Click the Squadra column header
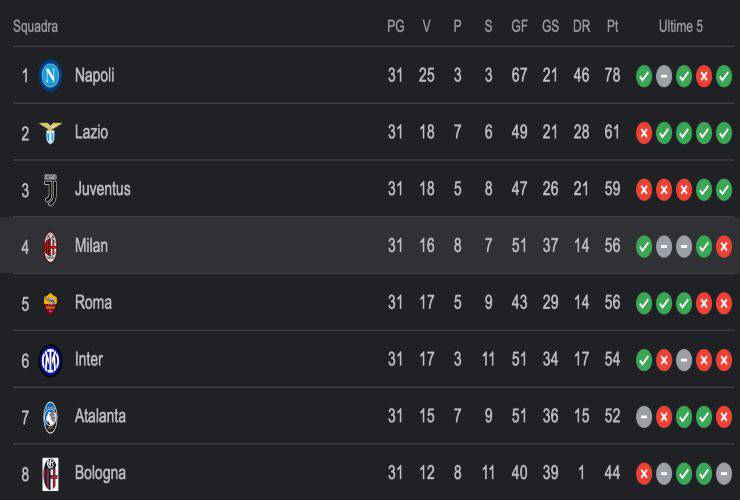740x500 pixels. point(35,26)
